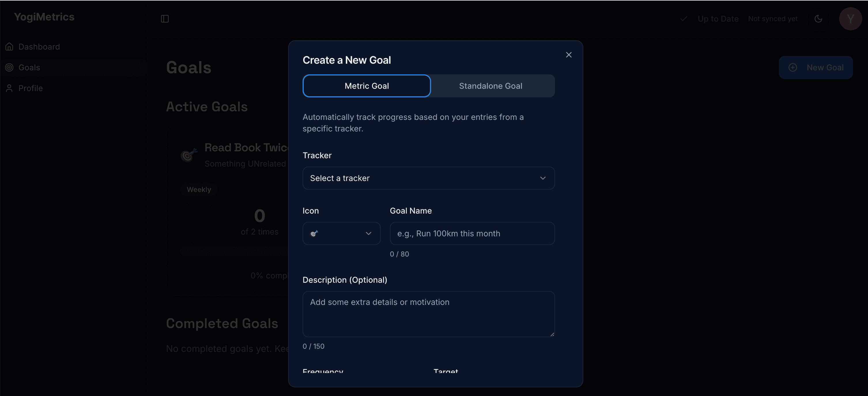Expand the tracker chevron in the modal

[x=542, y=178]
